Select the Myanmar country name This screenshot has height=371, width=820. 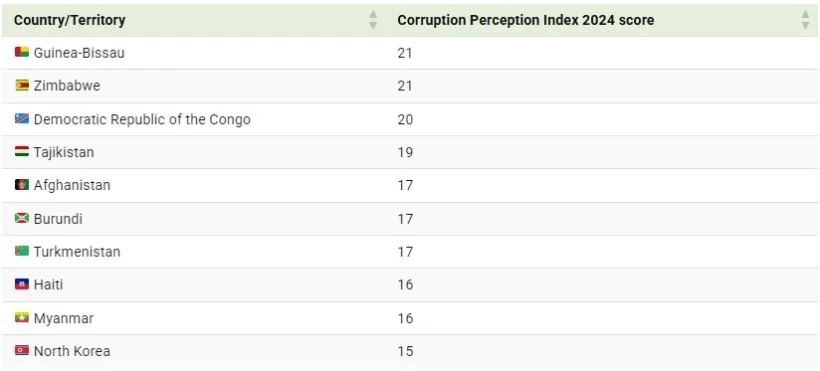(63, 318)
